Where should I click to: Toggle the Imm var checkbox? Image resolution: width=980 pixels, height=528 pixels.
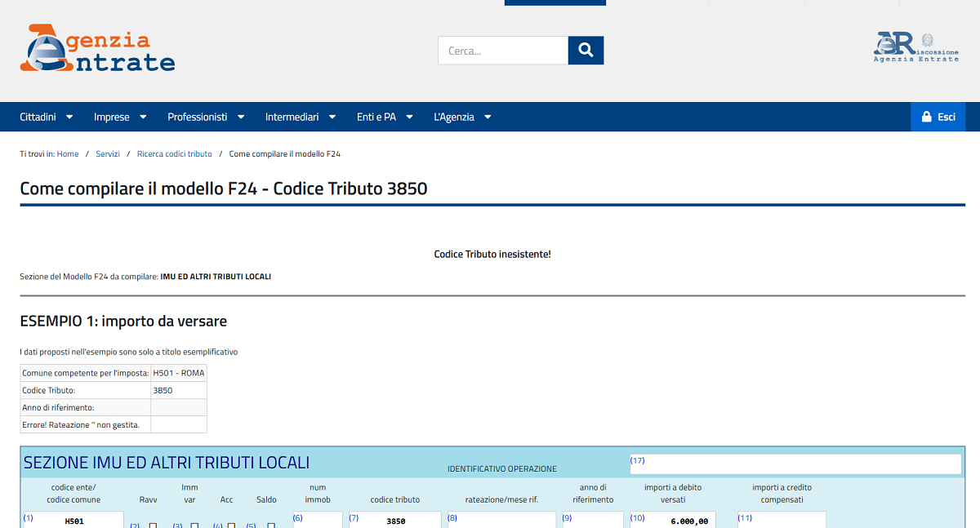[x=194, y=526]
